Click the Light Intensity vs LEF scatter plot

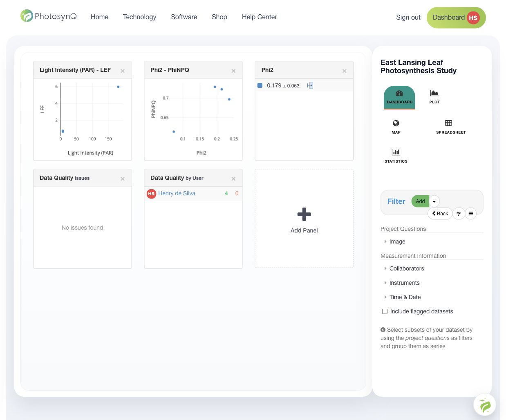pos(83,118)
